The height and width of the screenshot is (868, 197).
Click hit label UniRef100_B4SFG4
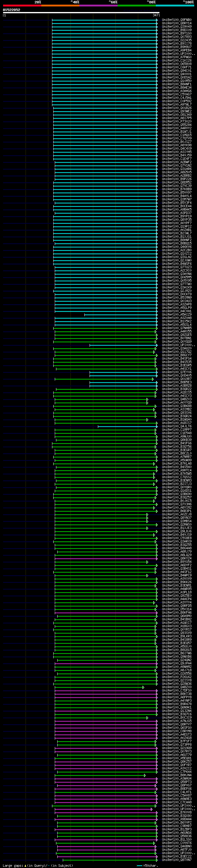click(177, 358)
